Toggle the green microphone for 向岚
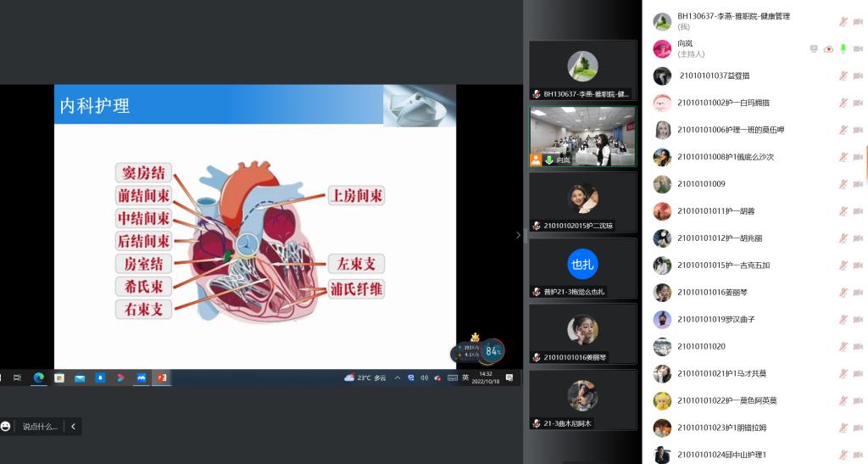The image size is (868, 464). coord(843,49)
